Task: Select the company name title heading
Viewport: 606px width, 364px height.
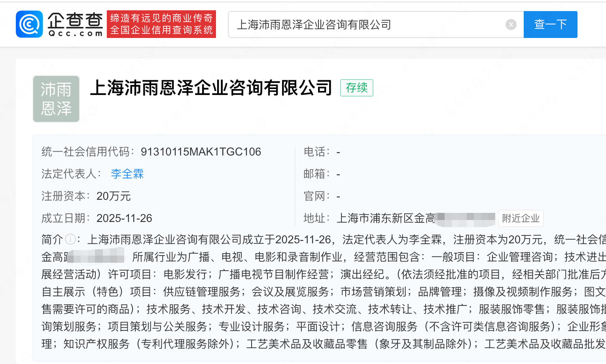Action: pyautogui.click(x=211, y=88)
